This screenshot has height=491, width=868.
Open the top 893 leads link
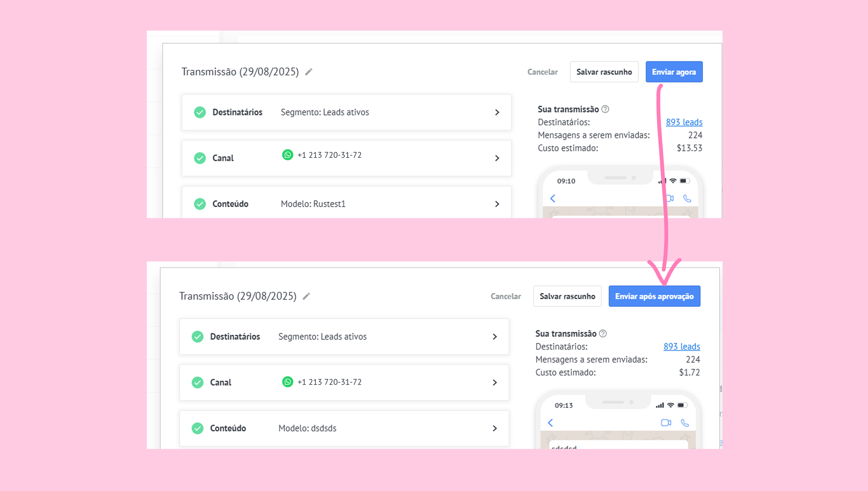pyautogui.click(x=684, y=122)
